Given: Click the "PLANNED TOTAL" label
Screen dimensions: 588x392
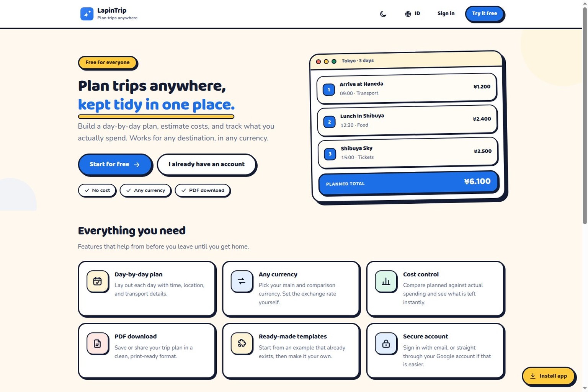Looking at the screenshot, I should click(x=345, y=184).
